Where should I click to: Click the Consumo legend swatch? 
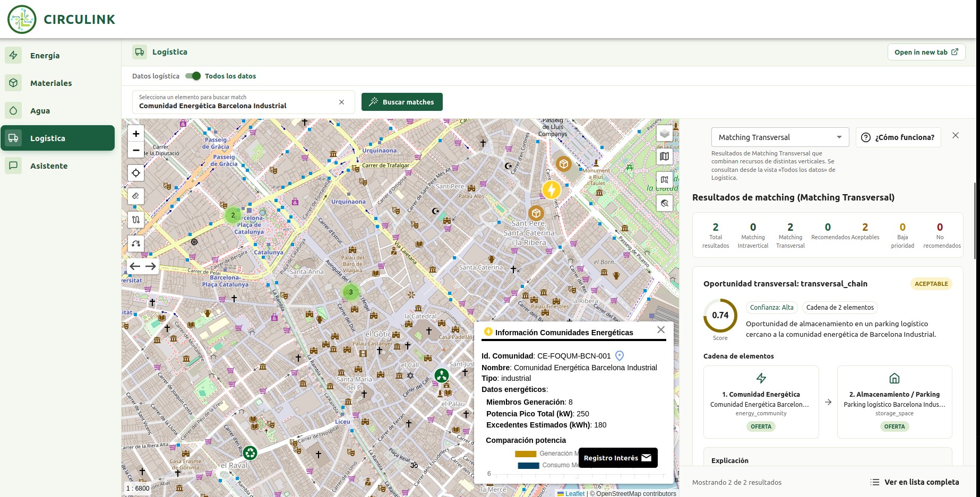528,465
